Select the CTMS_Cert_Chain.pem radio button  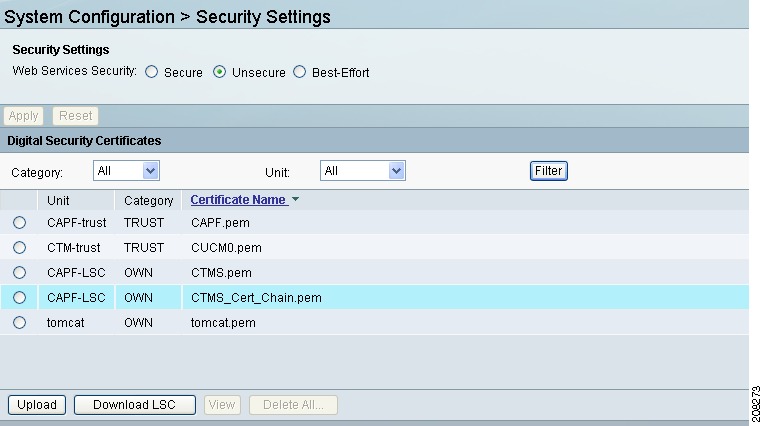pyautogui.click(x=19, y=297)
